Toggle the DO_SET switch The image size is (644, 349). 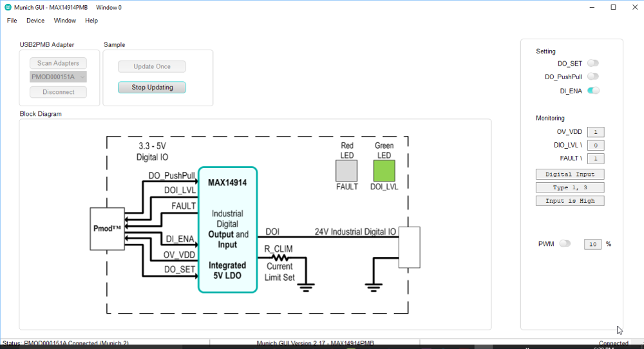(592, 63)
